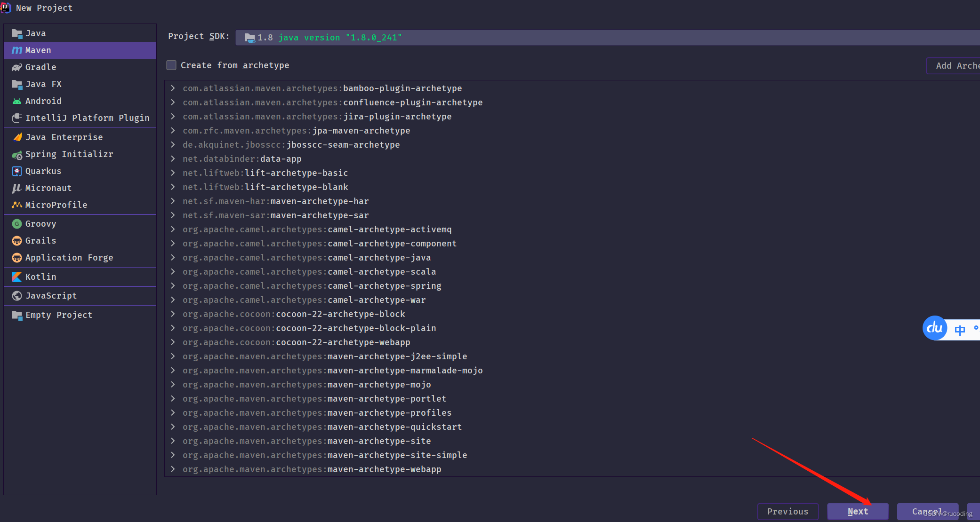The height and width of the screenshot is (522, 980).
Task: Select the JavaScript project type
Action: [x=80, y=296]
